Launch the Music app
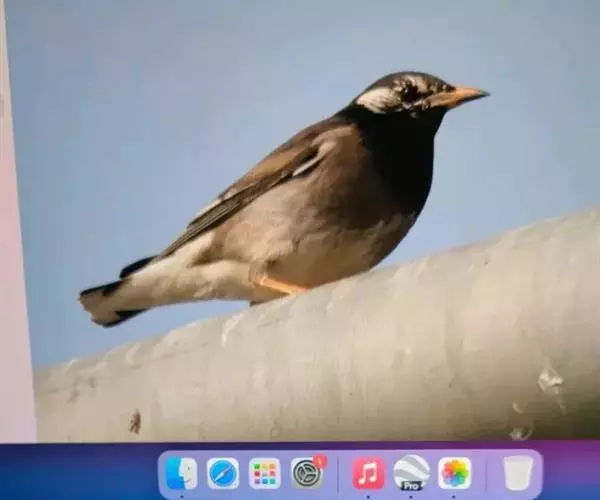600x500 pixels. click(368, 473)
